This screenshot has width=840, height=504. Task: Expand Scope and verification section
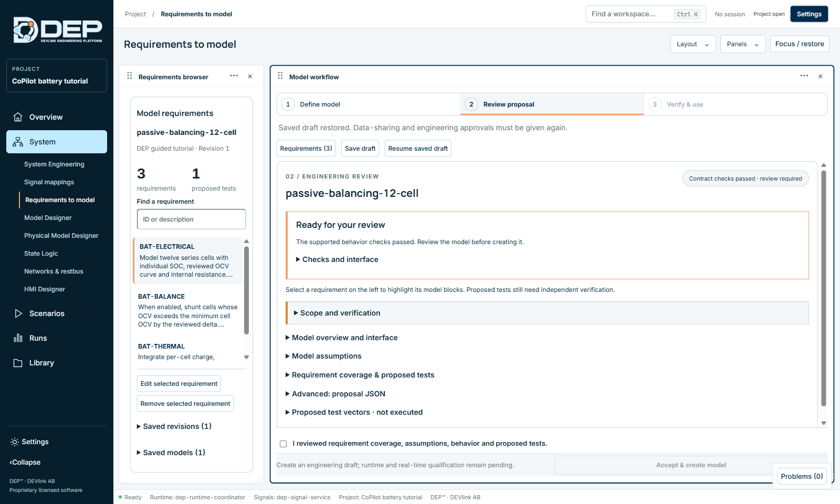click(337, 313)
